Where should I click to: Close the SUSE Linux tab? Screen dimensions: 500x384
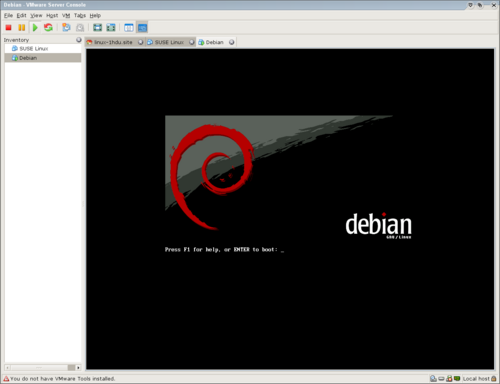[192, 42]
